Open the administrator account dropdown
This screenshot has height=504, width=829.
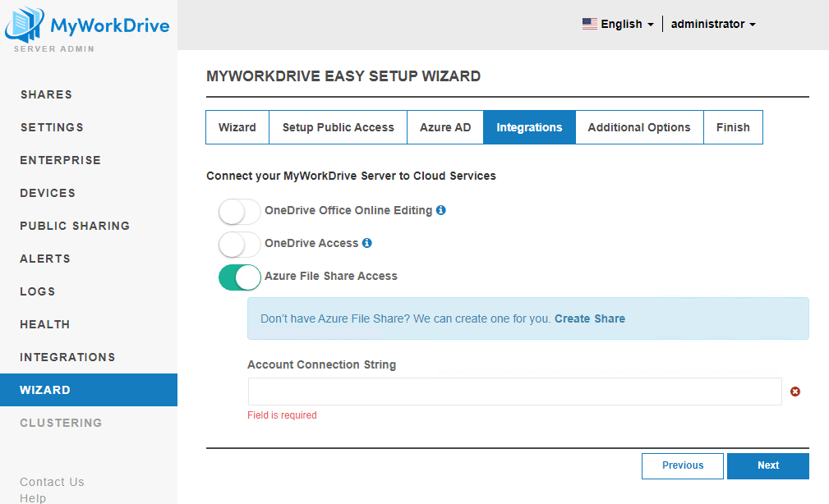(x=713, y=25)
